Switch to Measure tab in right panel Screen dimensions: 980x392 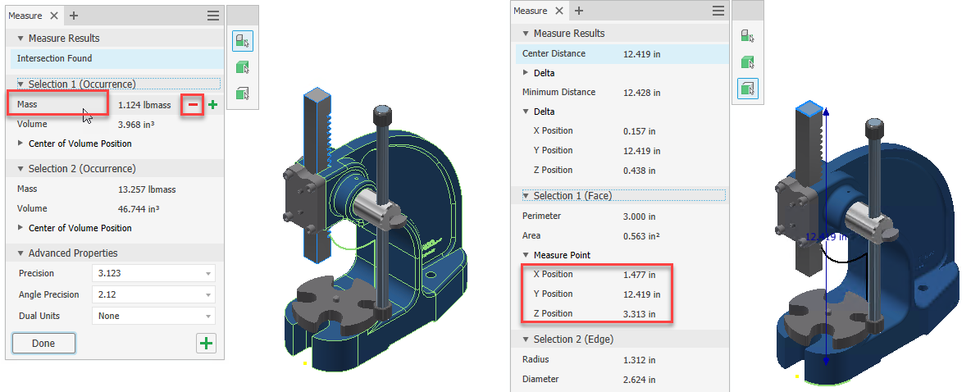tap(530, 11)
